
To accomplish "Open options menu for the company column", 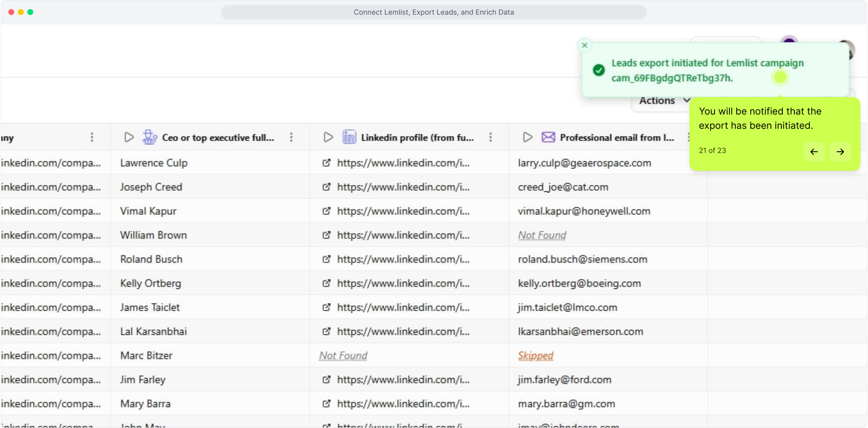I will click(92, 137).
